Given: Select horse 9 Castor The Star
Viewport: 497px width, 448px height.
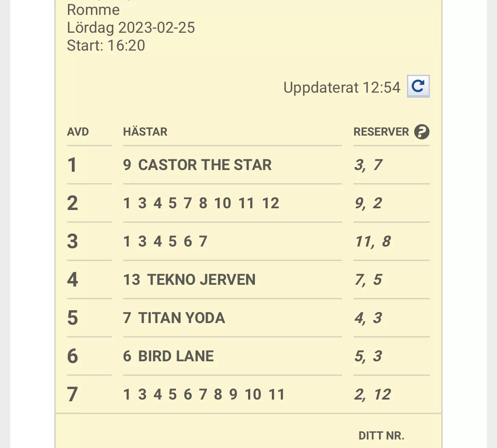Looking at the screenshot, I should tap(197, 165).
